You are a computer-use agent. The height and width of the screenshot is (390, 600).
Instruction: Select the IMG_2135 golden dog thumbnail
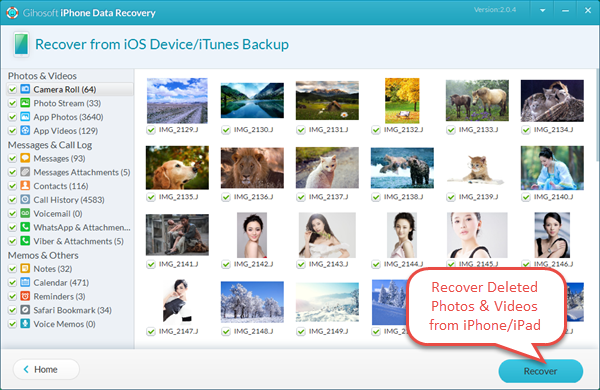coord(177,168)
